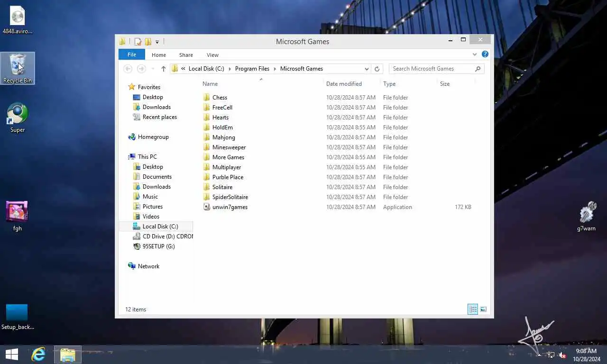Select Favorites in the navigation pane
Screen dimensions: 607x364
[x=144, y=87]
